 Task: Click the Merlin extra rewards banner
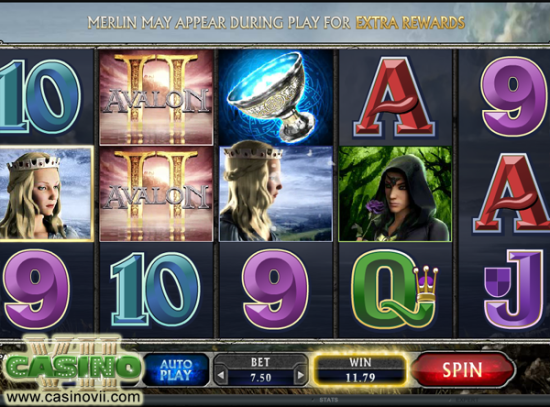point(276,23)
